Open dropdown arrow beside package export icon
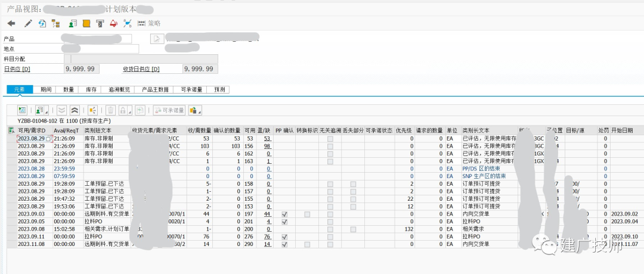Screen dimensions: 644x274 coord(200,111)
